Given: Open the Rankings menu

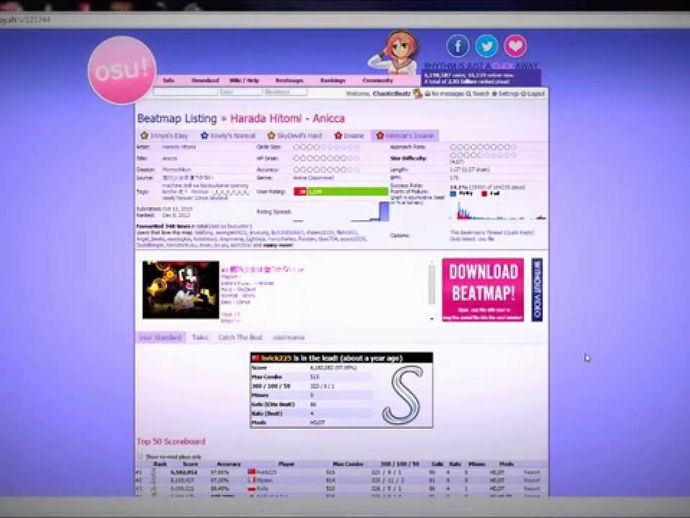Looking at the screenshot, I should [x=333, y=81].
